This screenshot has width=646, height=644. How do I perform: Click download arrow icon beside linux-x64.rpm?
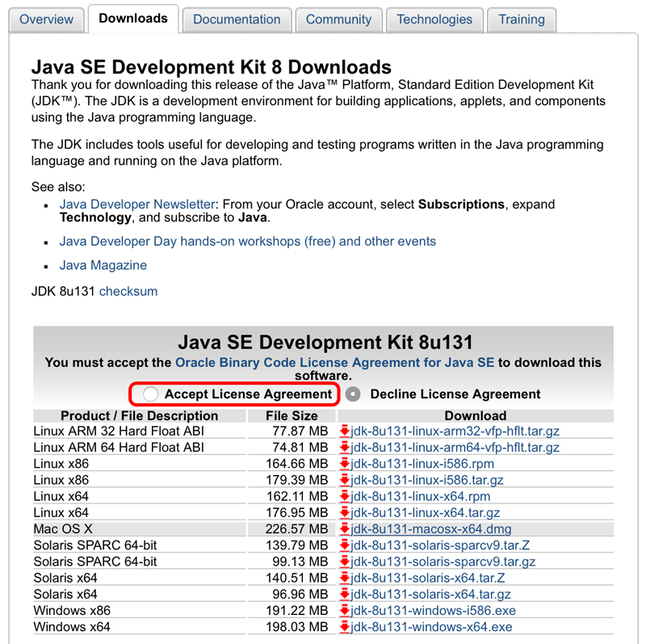(x=344, y=496)
